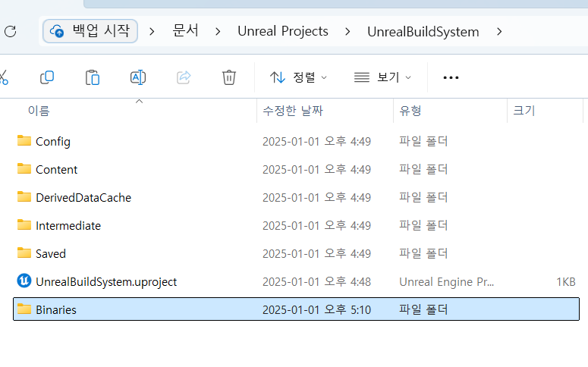588x367 pixels.
Task: Click the DerivedDataCache row modified date
Action: (316, 198)
